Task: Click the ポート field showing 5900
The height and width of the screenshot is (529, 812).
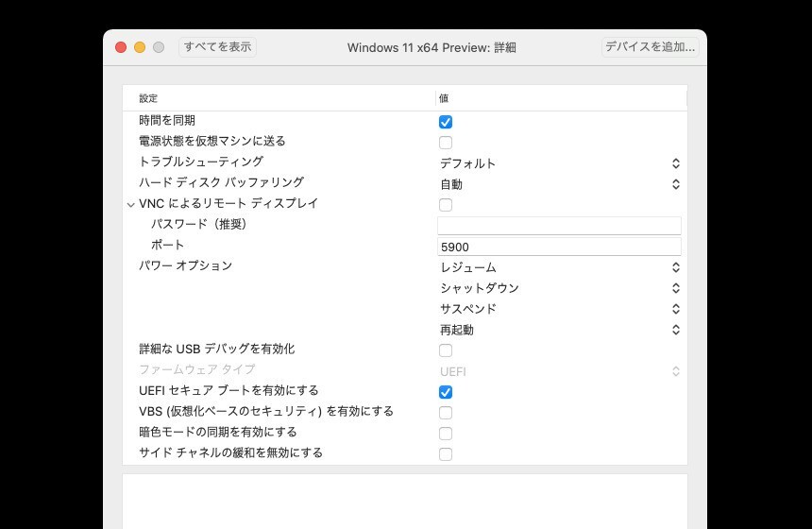Action: click(559, 247)
